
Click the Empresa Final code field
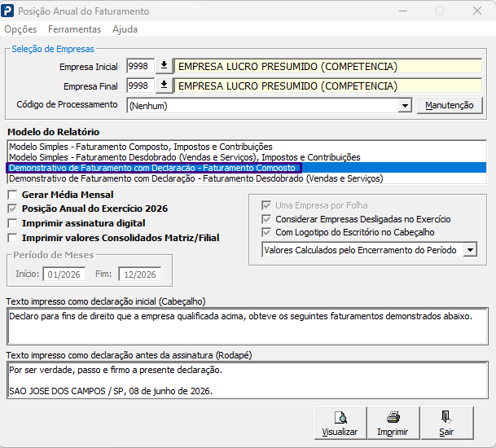[x=140, y=86]
